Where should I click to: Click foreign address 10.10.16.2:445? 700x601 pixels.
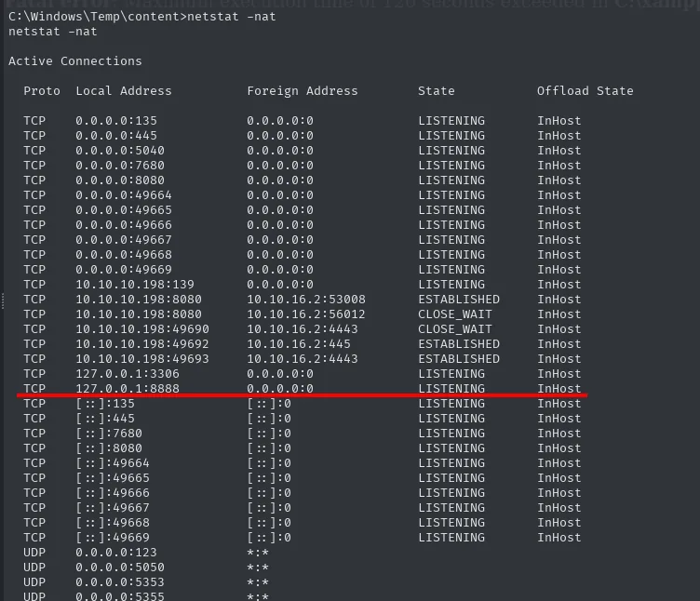[x=299, y=344]
